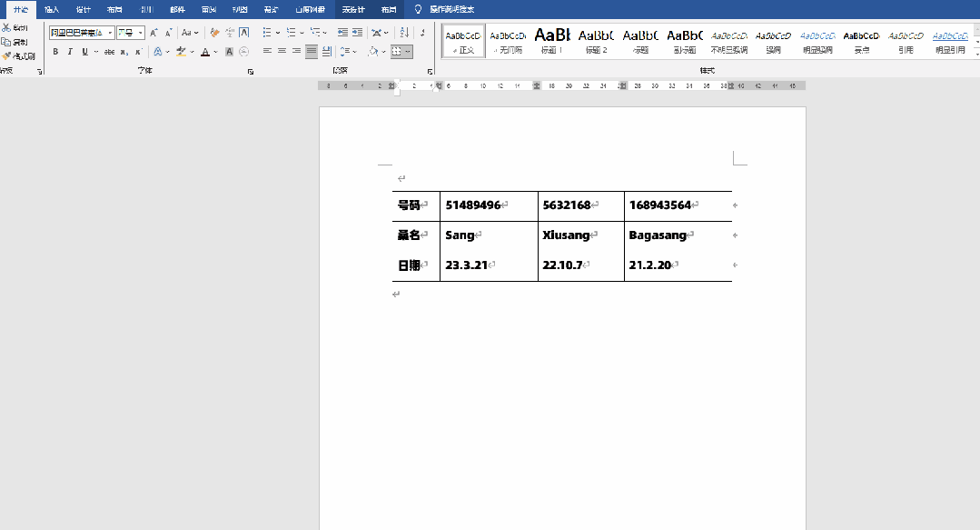This screenshot has height=530, width=980.
Task: Click the Increase Font Size icon
Action: point(153,33)
